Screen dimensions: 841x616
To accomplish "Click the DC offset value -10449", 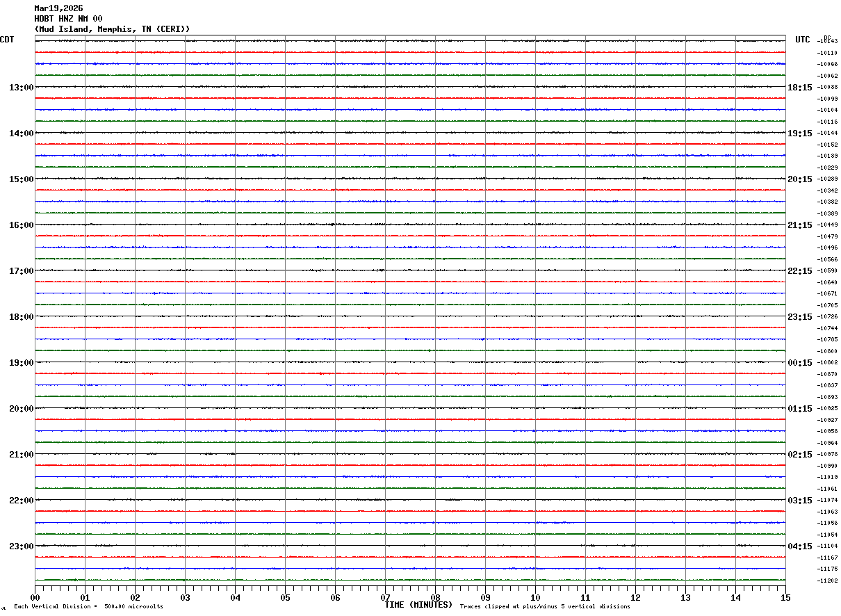I will coord(828,225).
